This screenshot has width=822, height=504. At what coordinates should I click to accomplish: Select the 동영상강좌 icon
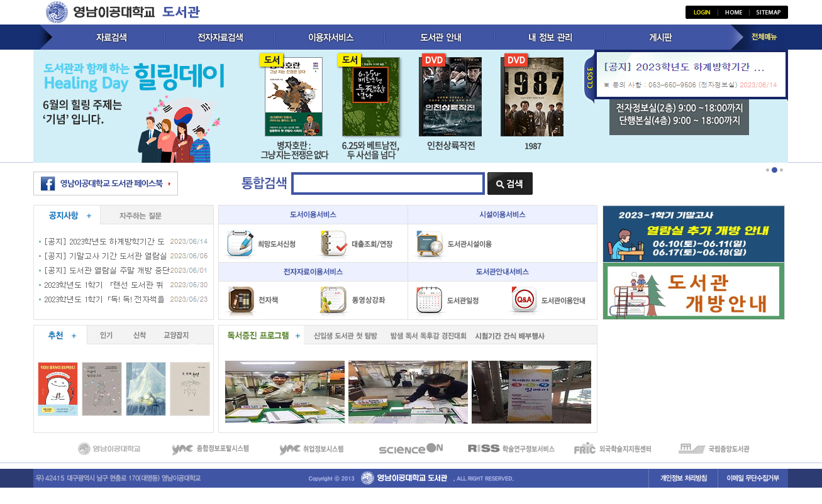click(x=333, y=300)
